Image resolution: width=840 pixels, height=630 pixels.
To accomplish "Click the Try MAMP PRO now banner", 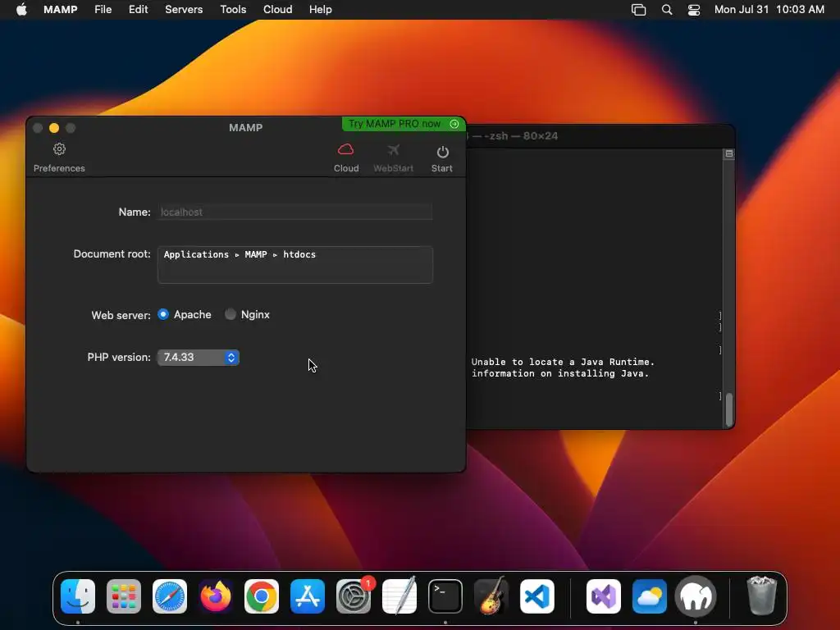I will click(404, 124).
